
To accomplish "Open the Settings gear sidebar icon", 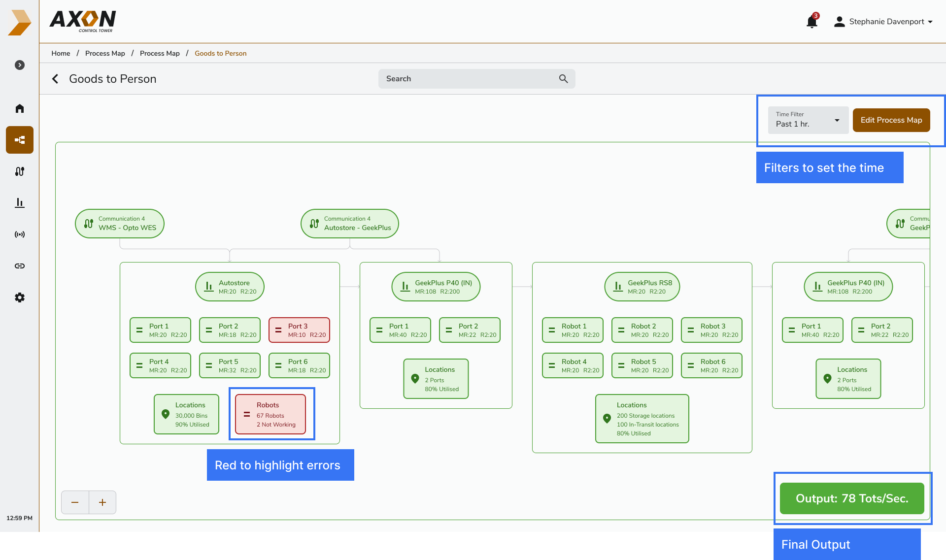I will coord(20,297).
